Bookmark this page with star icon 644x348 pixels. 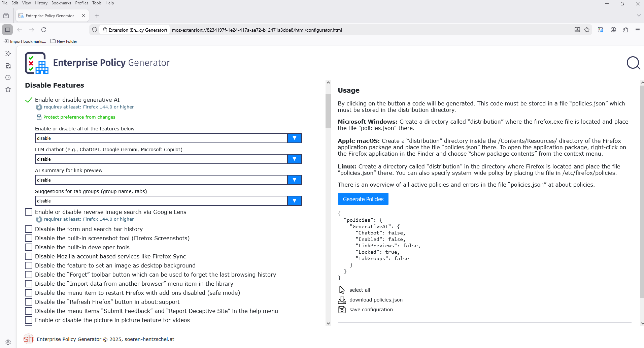[587, 30]
